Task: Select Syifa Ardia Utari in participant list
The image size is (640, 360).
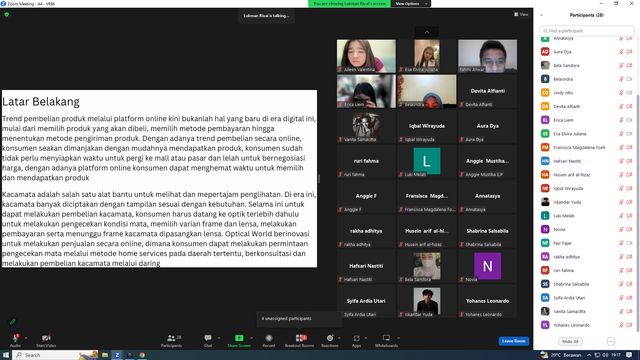Action: 586,298
